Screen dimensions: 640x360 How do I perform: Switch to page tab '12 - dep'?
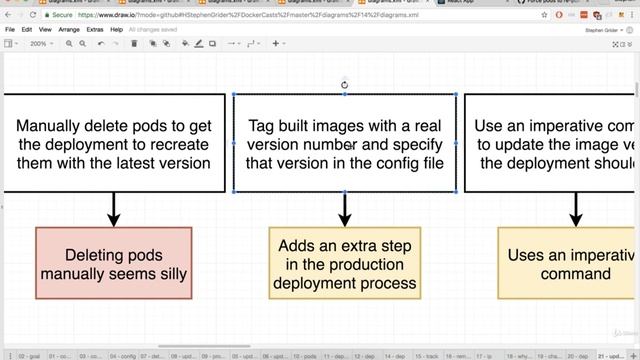pyautogui.click(x=366, y=356)
